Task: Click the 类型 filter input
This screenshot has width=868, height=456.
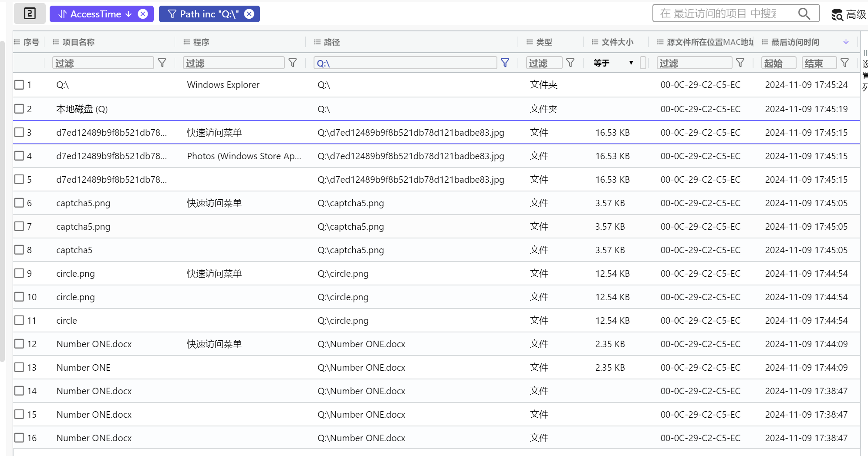Action: click(x=544, y=63)
